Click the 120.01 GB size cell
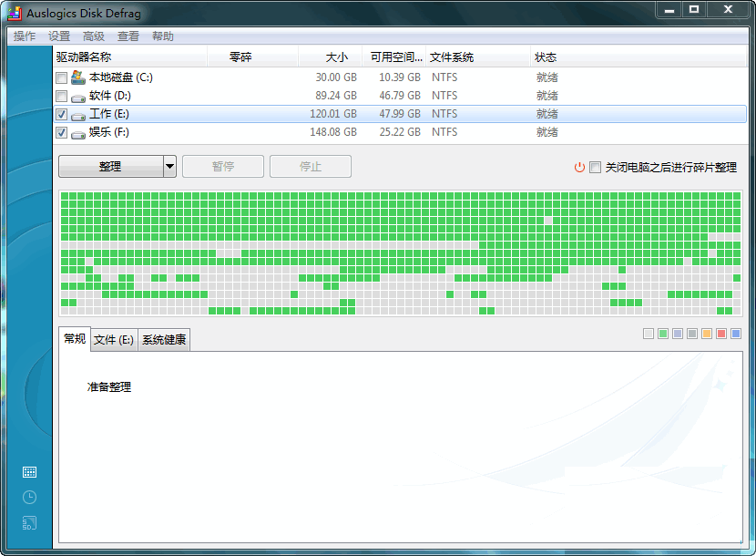The height and width of the screenshot is (556, 756). [333, 114]
